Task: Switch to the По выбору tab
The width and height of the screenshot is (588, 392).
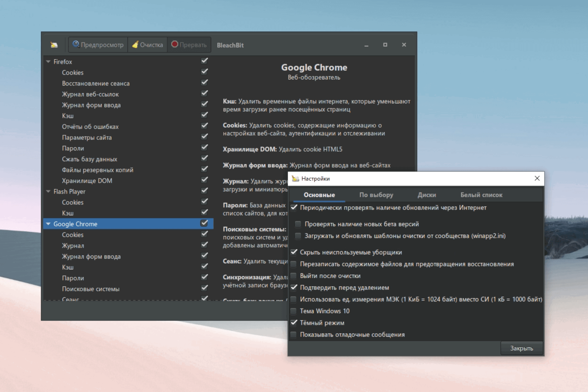Action: click(x=377, y=195)
